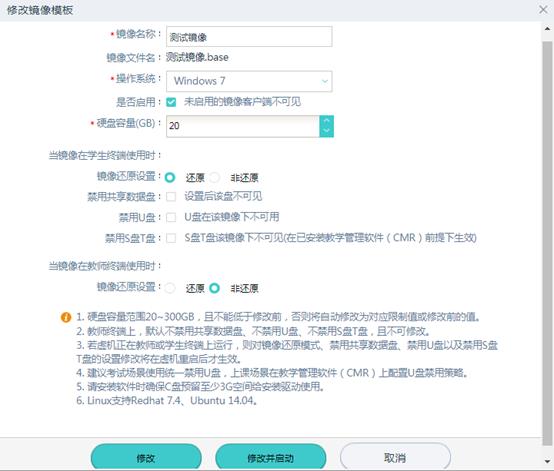Click the 镜像名称 text field

[x=249, y=36]
